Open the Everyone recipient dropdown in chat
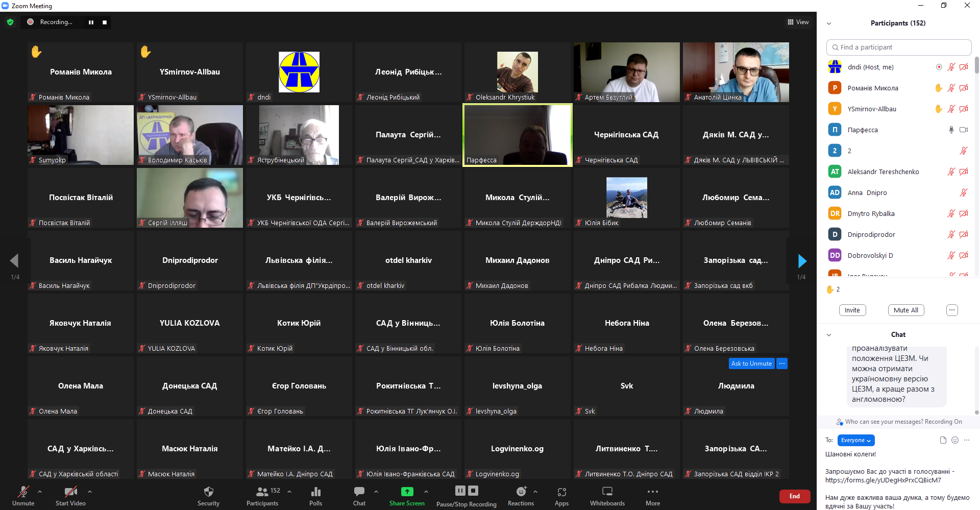Screen dimensions: 980x510 point(855,440)
